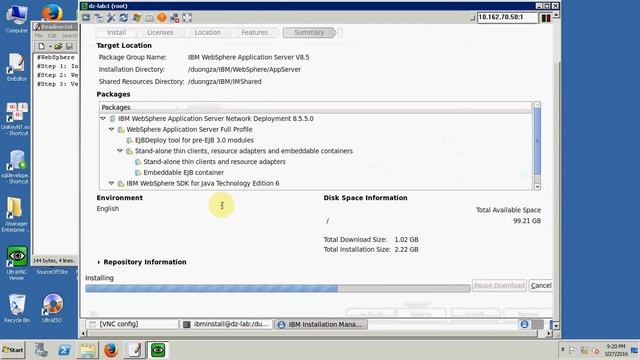Screen dimensions: 640x360
Task: Click the VNC send custom key icon
Action: tap(149, 18)
